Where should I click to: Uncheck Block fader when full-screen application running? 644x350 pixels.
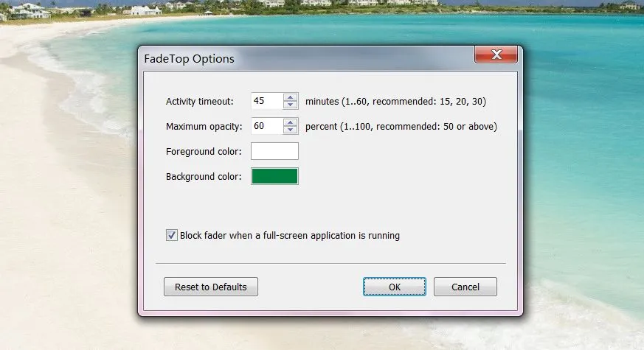click(172, 235)
